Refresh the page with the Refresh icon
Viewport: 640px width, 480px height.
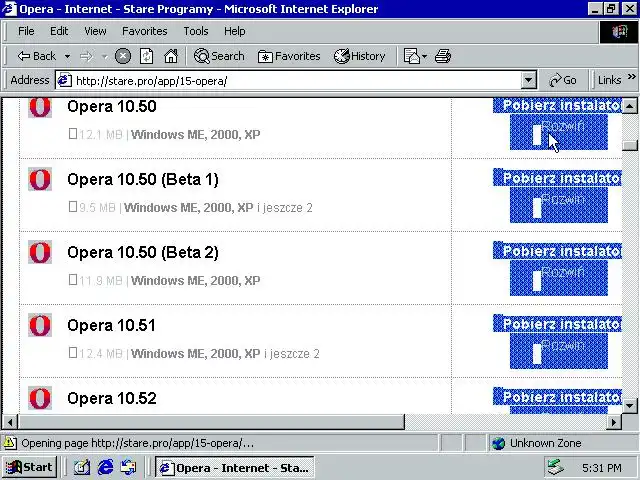[146, 56]
